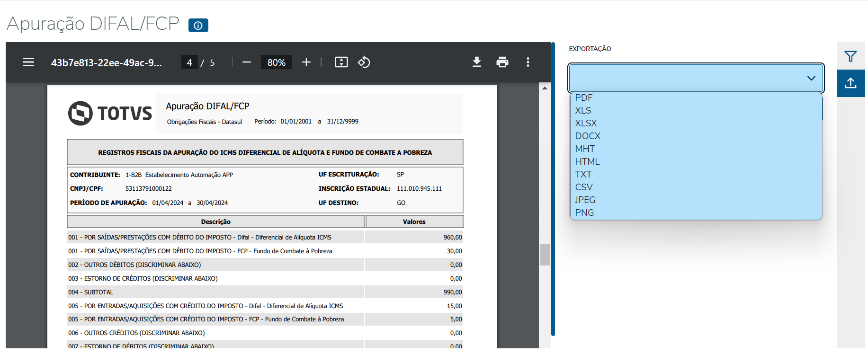This screenshot has width=868, height=354.
Task: Click the export upload button
Action: click(850, 83)
